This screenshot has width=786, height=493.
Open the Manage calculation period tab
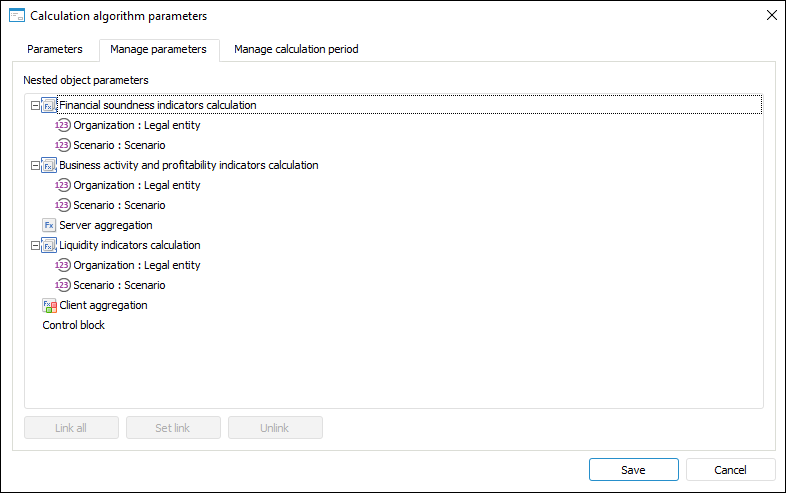[296, 49]
